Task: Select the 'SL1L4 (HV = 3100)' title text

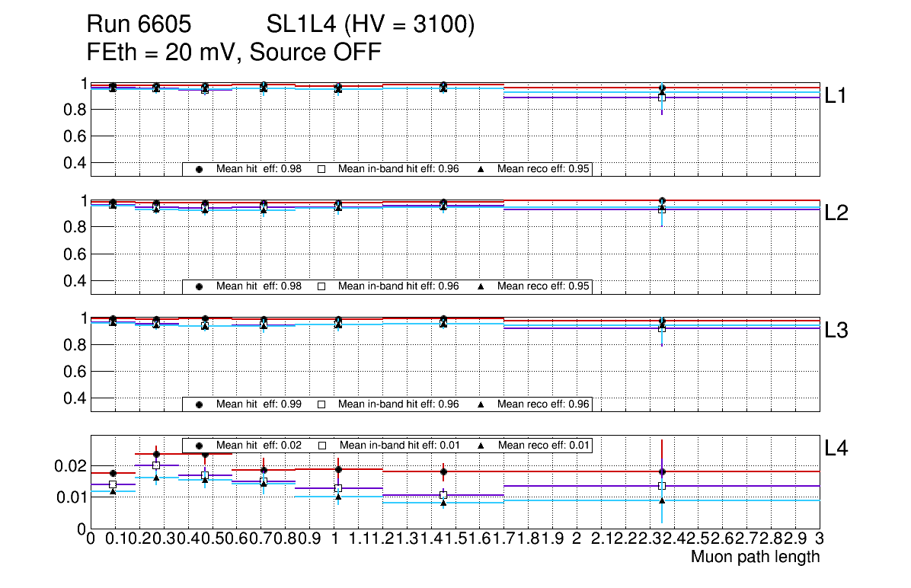Action: tap(371, 26)
